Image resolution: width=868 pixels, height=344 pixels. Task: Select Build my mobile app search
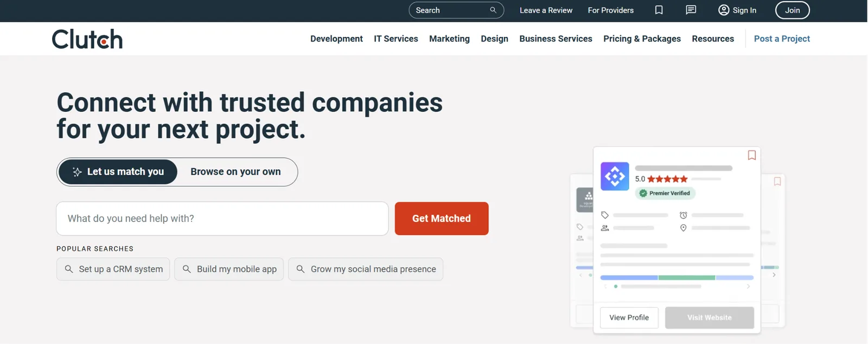pos(229,269)
